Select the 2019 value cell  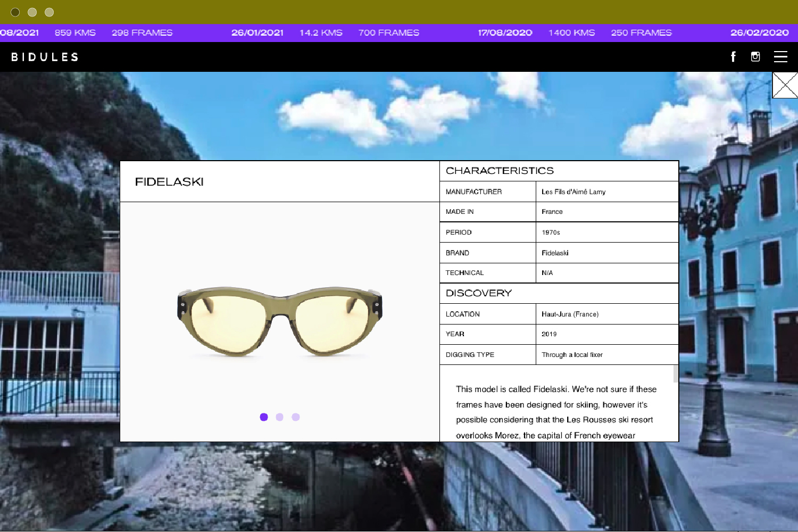point(607,334)
